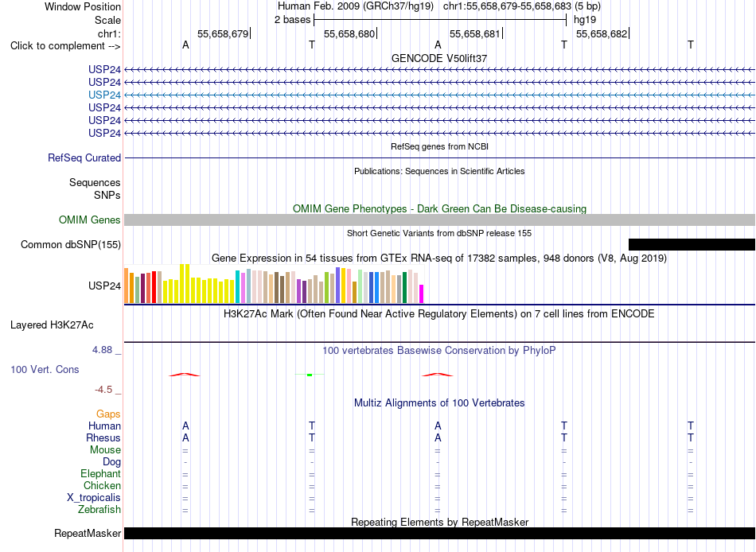Open 'Repeating Elements by RepeatMasker' title
The image size is (756, 552).
click(439, 522)
